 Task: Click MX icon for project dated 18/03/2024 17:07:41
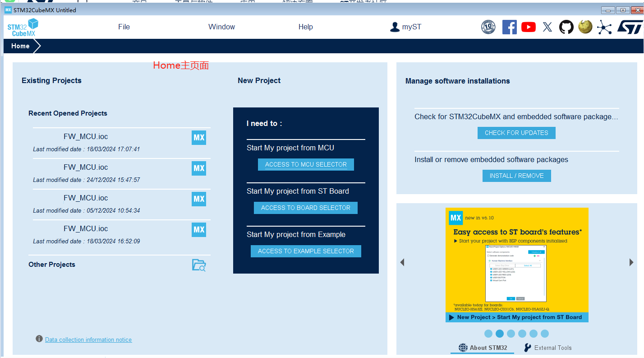coord(199,138)
